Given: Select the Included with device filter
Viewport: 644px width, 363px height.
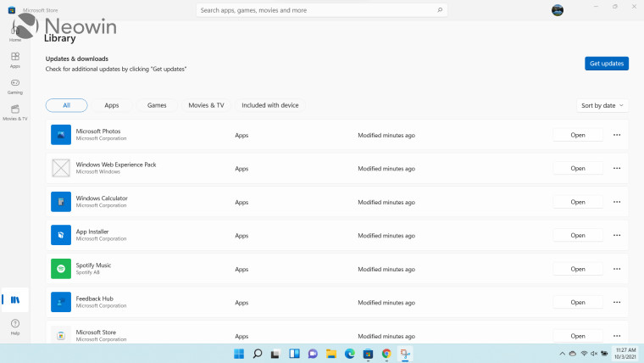Looking at the screenshot, I should [269, 105].
